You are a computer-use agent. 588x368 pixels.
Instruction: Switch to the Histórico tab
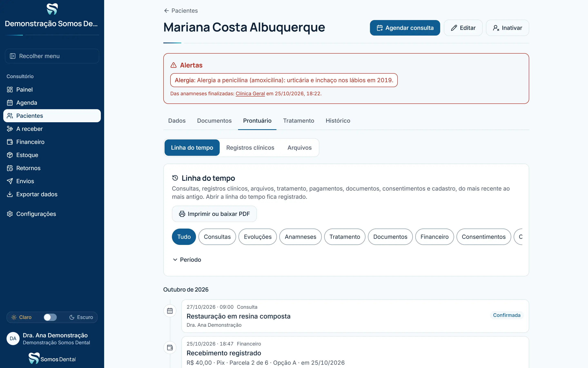pos(338,121)
